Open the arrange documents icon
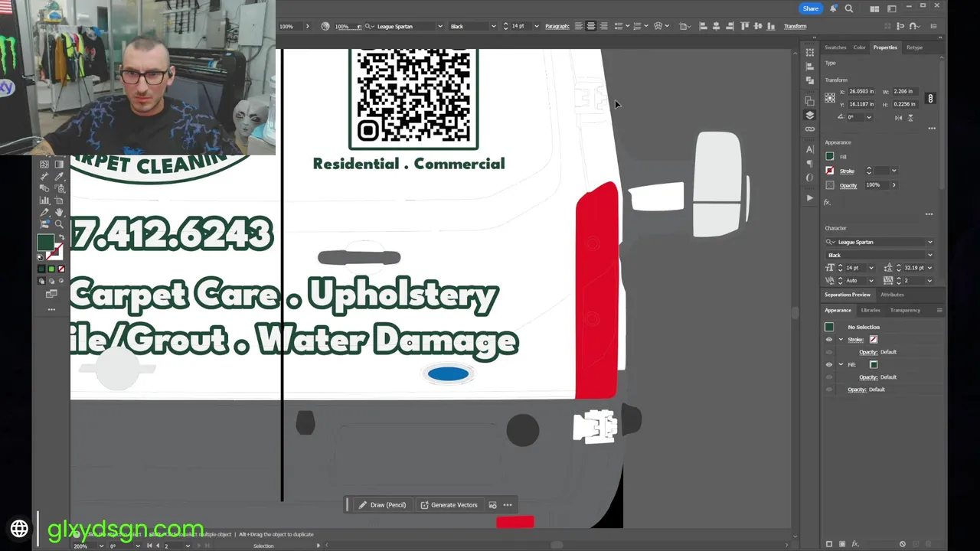The width and height of the screenshot is (980, 551). click(874, 9)
